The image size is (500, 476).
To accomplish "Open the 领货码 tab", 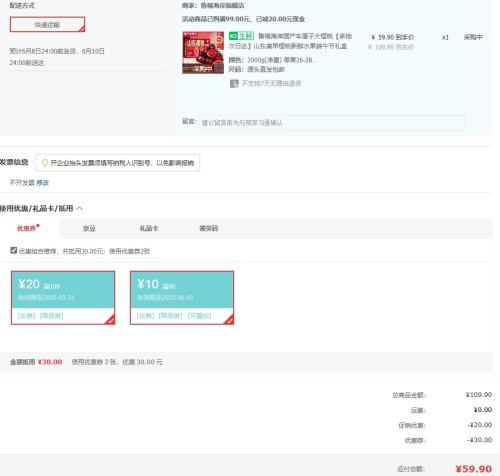I will [x=209, y=228].
